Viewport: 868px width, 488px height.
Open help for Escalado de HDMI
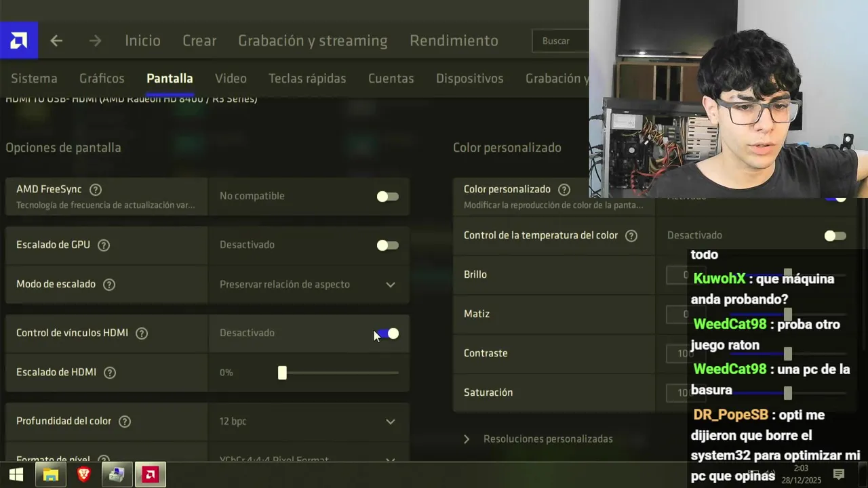pyautogui.click(x=110, y=373)
